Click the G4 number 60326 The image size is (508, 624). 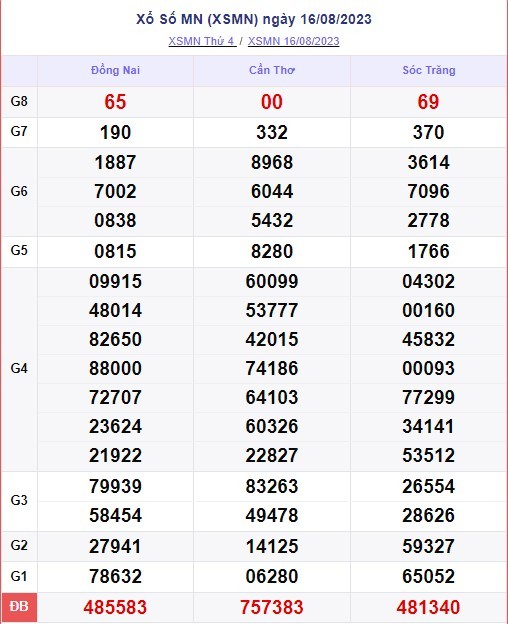point(272,427)
